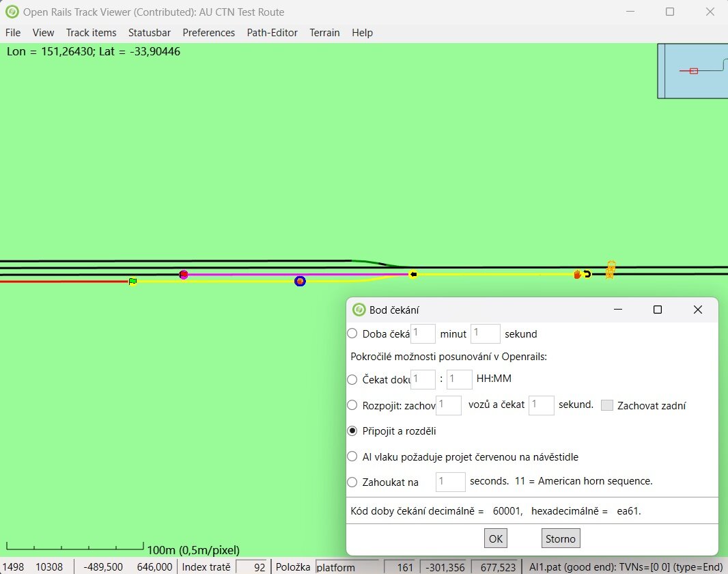This screenshot has height=574, width=728.
Task: Select the 'Rozpojit' uncouple radio option
Action: point(352,405)
